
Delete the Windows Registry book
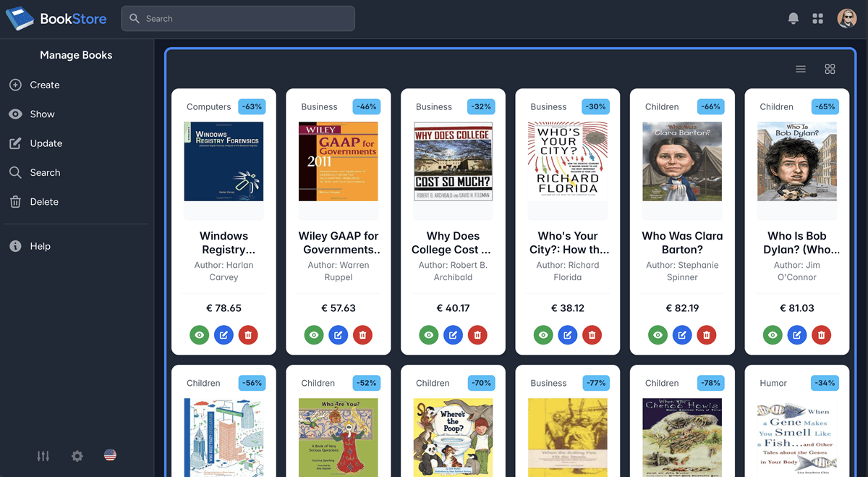click(x=248, y=335)
